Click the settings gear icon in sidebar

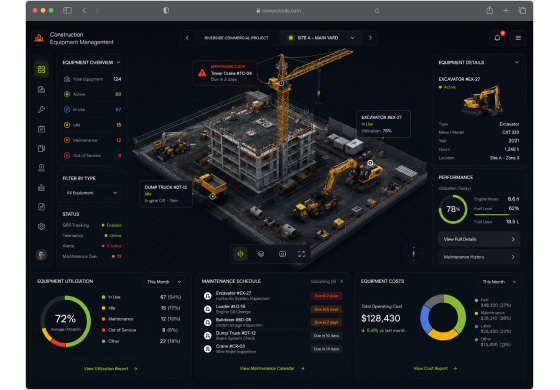(41, 226)
